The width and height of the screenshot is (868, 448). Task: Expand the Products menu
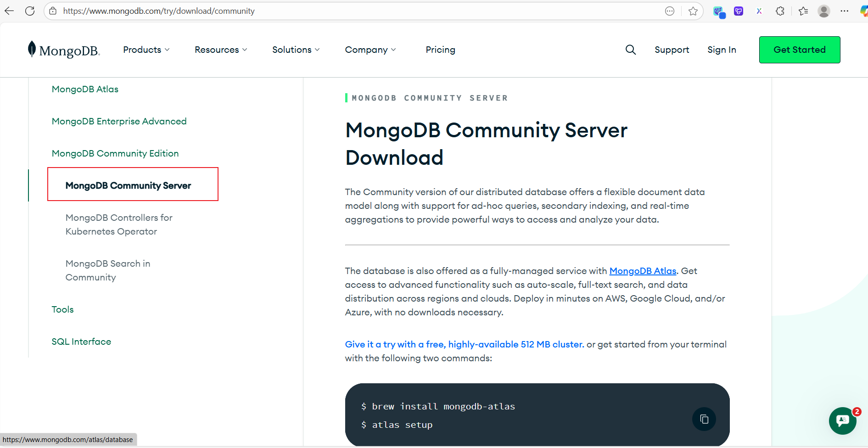[x=146, y=50]
